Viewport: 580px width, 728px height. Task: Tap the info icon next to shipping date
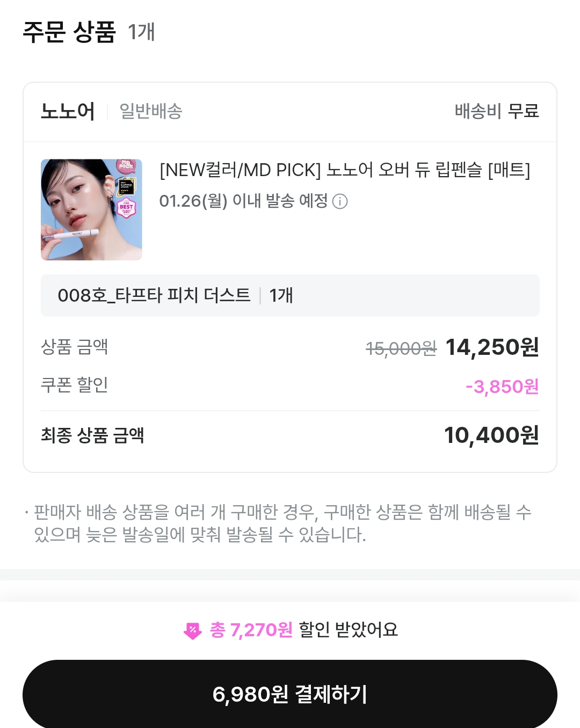[340, 202]
